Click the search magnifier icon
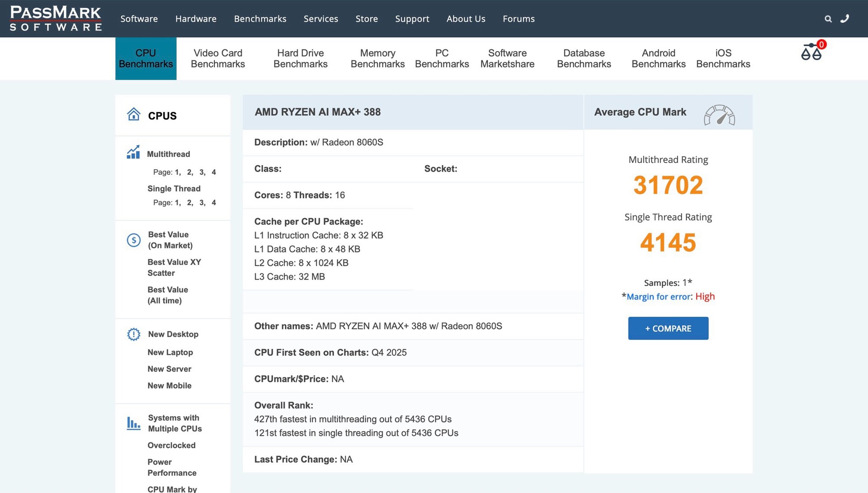 pyautogui.click(x=828, y=19)
